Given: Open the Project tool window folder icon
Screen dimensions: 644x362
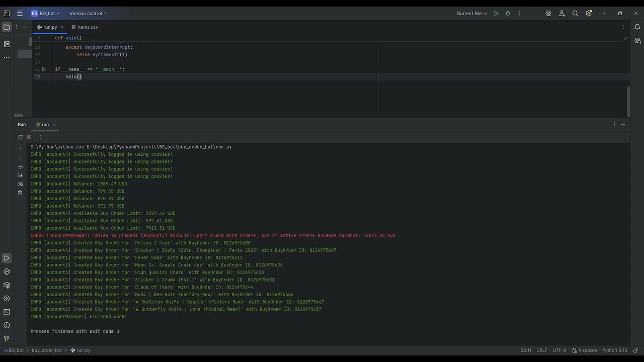Looking at the screenshot, I should click(7, 27).
